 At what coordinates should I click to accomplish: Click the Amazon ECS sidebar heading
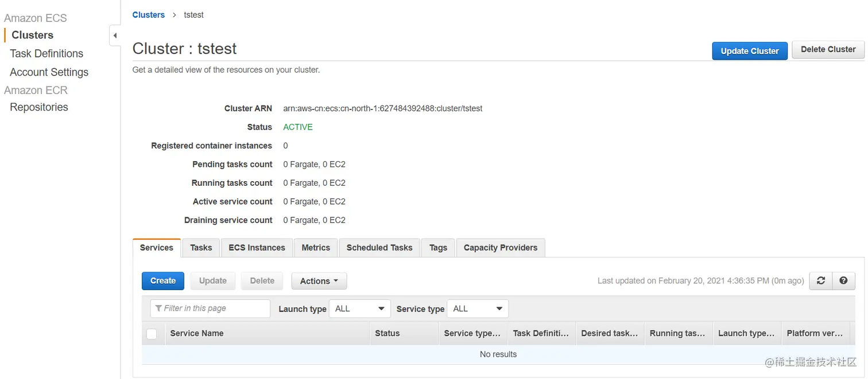(x=36, y=18)
